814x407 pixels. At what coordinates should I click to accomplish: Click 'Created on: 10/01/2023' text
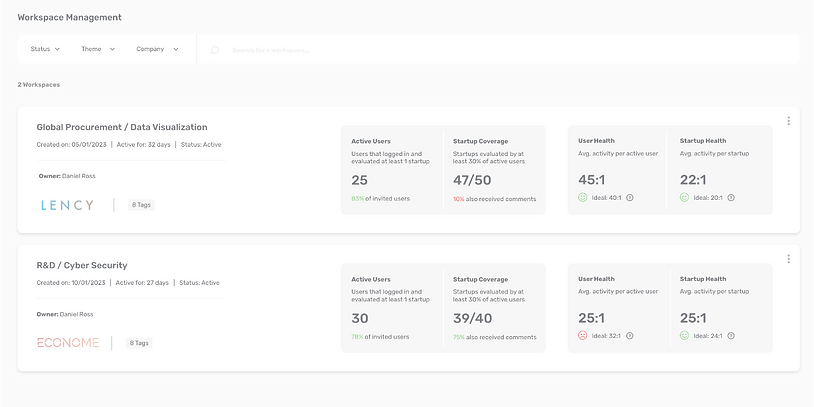pos(71,283)
